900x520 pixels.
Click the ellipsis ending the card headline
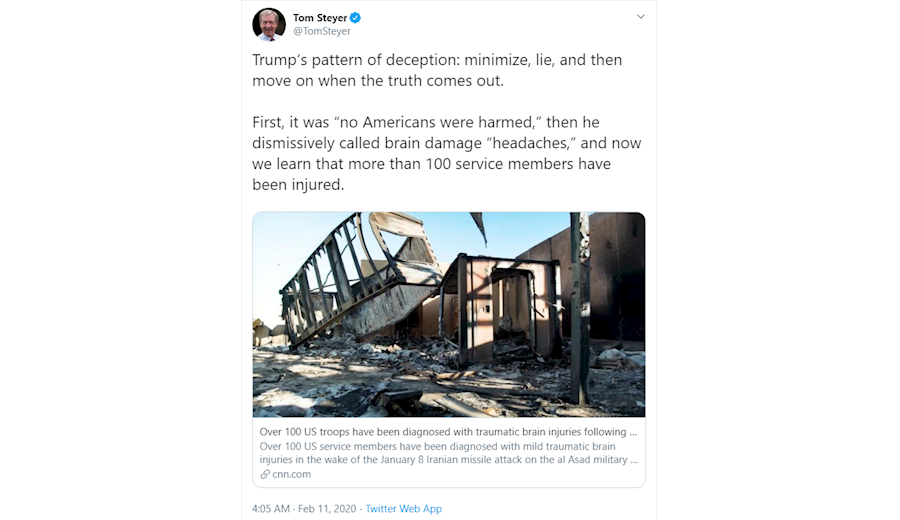pos(632,432)
